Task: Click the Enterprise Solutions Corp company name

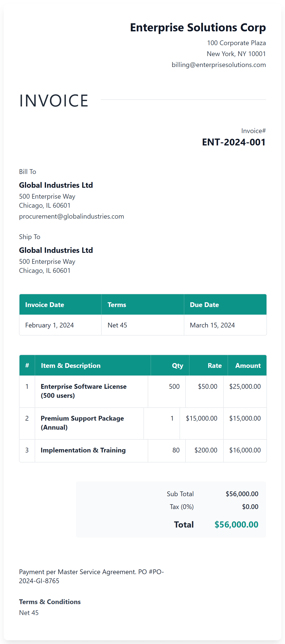Action: click(x=198, y=28)
